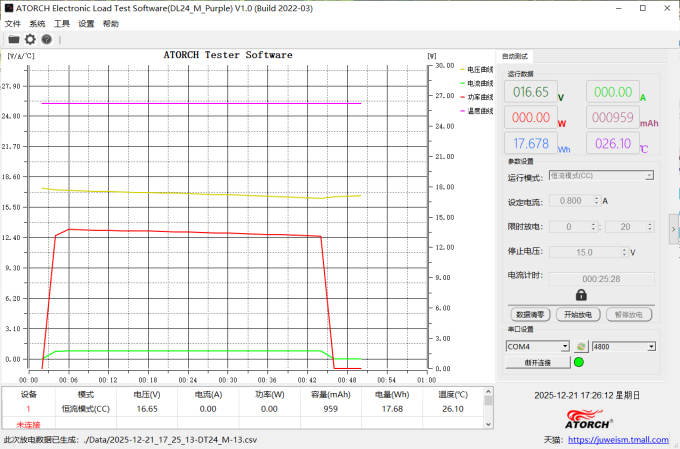Viewport: 680px width, 449px height.
Task: Click the current readout 000.00 A
Action: (613, 92)
